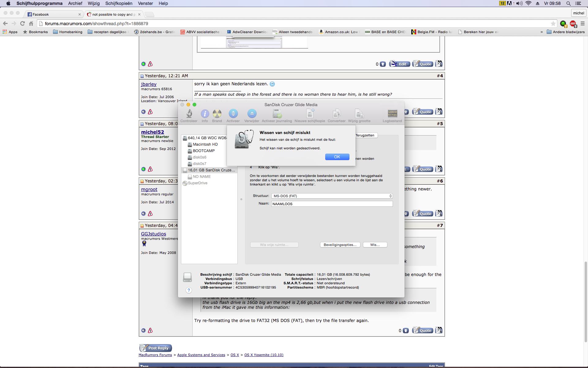Open the Archief menu
This screenshot has height=368, width=588.
pos(75,3)
